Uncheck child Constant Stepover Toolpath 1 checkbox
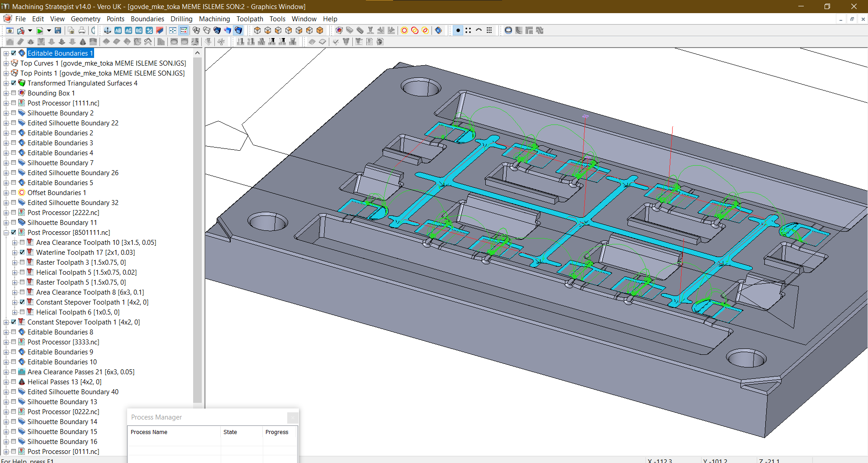Image resolution: width=868 pixels, height=463 pixels. coord(22,302)
